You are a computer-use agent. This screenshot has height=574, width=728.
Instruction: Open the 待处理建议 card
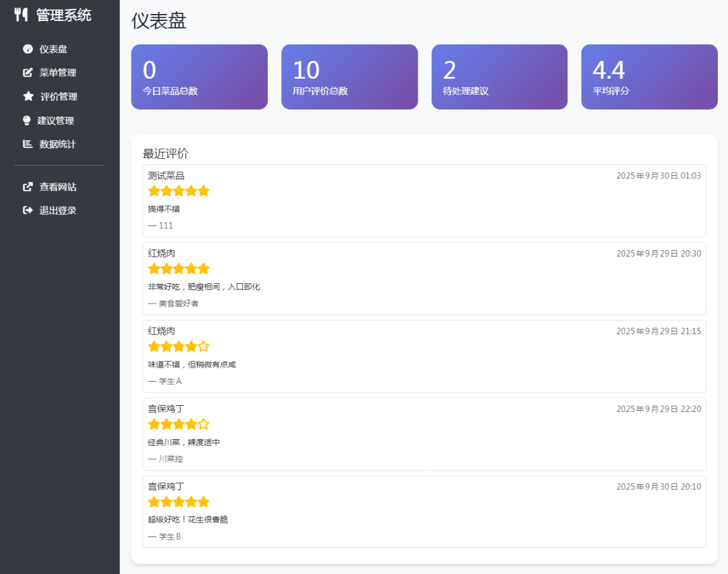[499, 77]
